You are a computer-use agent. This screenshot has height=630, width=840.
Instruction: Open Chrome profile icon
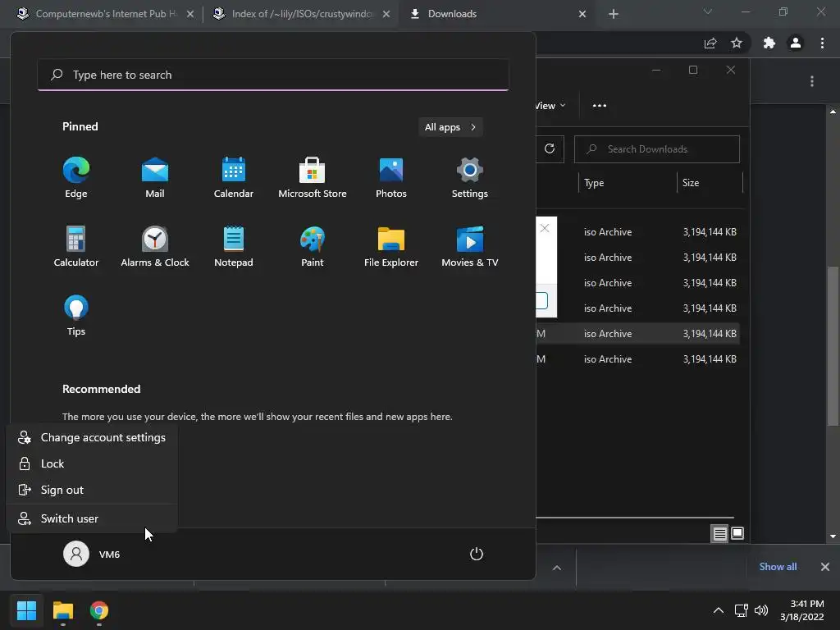(x=796, y=43)
